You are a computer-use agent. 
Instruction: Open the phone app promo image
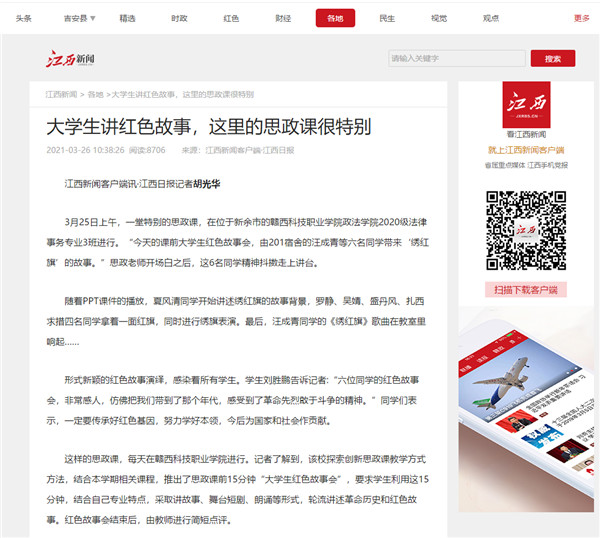click(x=526, y=409)
